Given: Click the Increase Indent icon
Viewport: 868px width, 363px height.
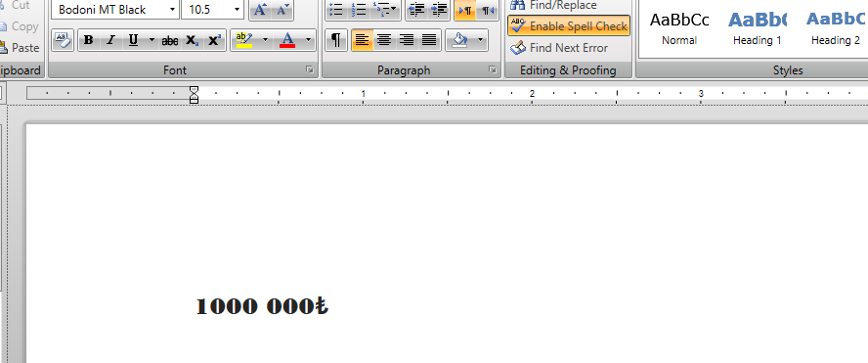Looking at the screenshot, I should (x=439, y=10).
